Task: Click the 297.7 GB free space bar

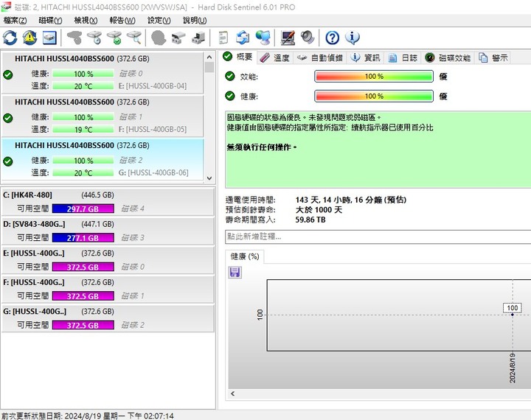Action: click(83, 209)
